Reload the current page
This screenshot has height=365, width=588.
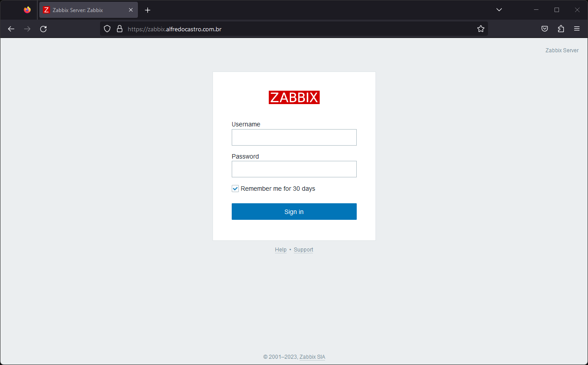(x=43, y=29)
